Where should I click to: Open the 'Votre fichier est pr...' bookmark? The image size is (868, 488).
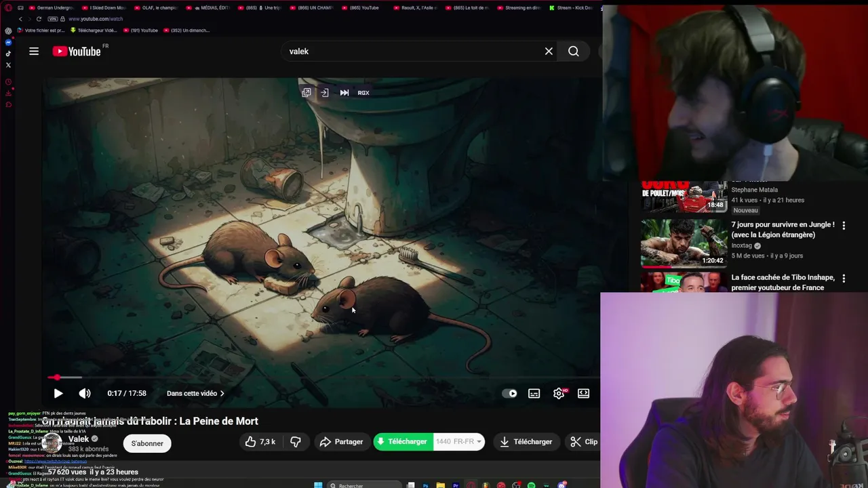(x=41, y=30)
